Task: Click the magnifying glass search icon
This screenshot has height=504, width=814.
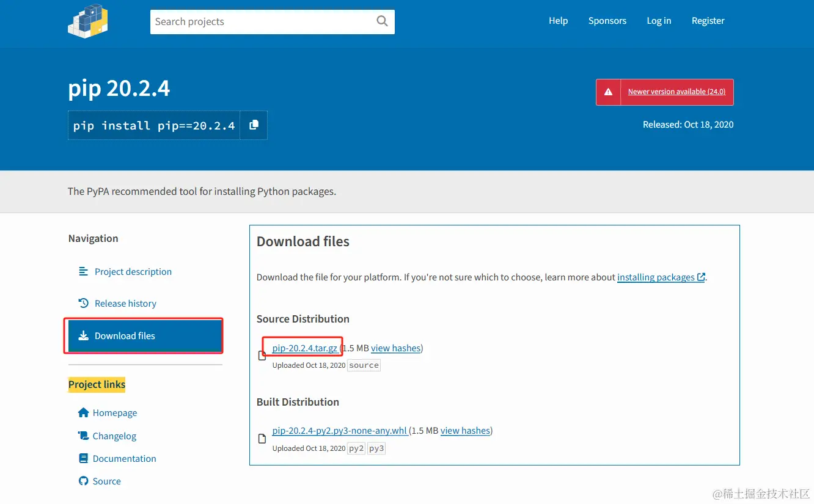Action: pos(383,21)
